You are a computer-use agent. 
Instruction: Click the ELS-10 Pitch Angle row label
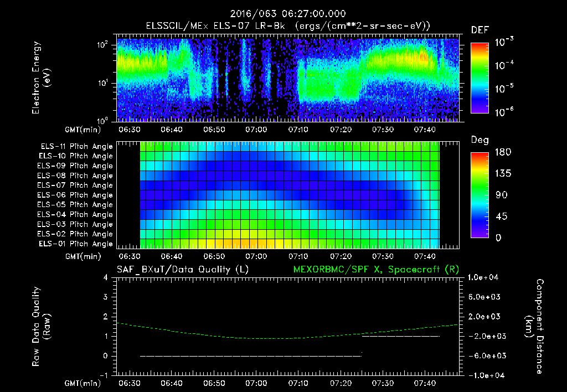pyautogui.click(x=76, y=156)
